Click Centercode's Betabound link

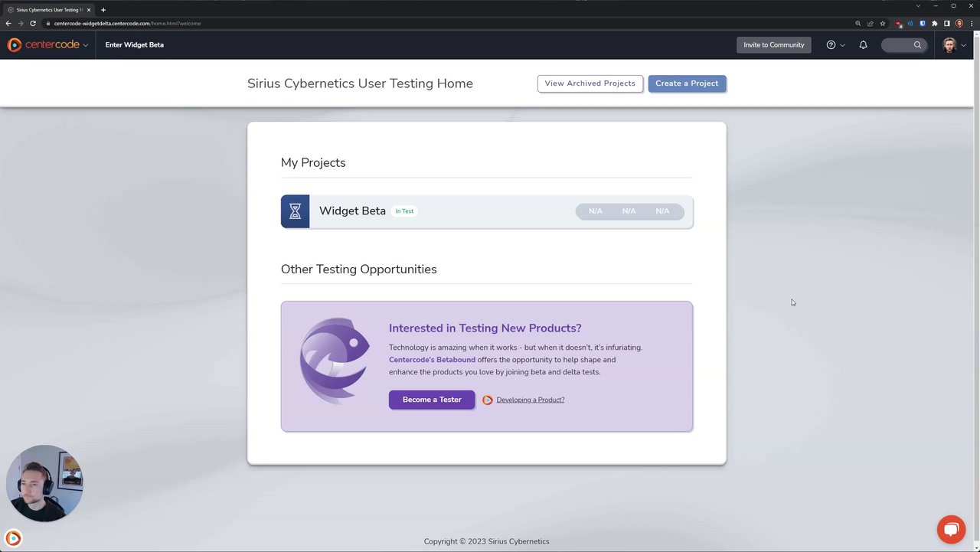432,360
